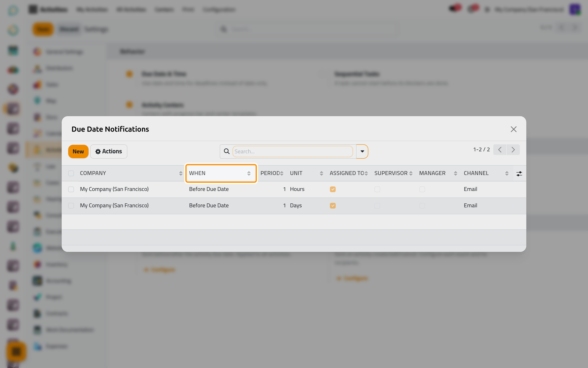
Task: Click the search magnifier icon
Action: (x=227, y=151)
